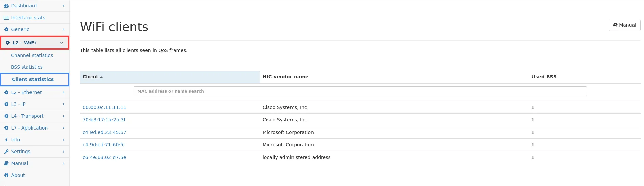644x186 pixels.
Task: Click the Info icon in the sidebar
Action: (x=6, y=140)
